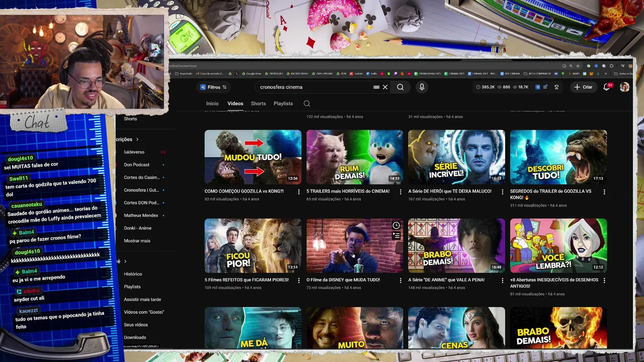Open Cortes do Casim... subscription

click(x=141, y=177)
